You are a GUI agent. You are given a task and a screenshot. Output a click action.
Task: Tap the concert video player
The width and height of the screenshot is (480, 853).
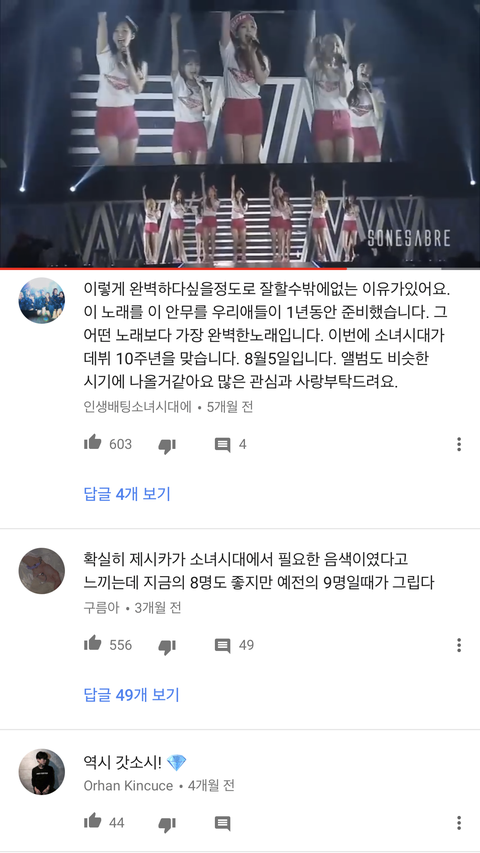[x=240, y=133]
